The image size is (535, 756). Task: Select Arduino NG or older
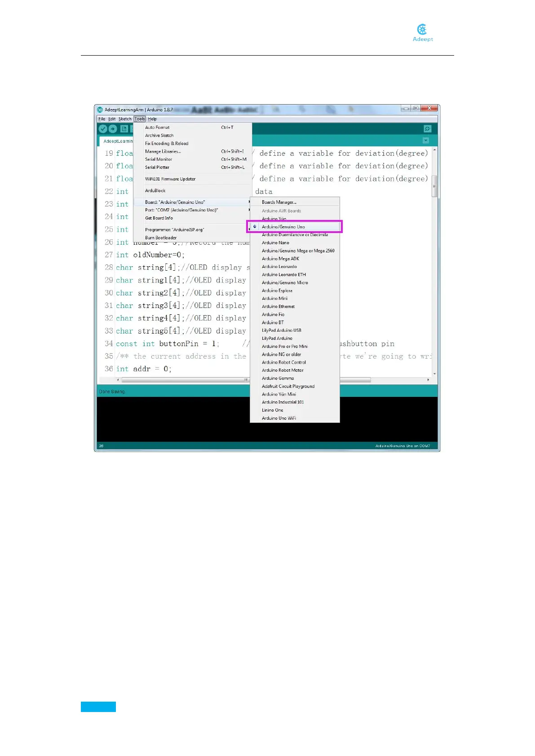pos(295,355)
